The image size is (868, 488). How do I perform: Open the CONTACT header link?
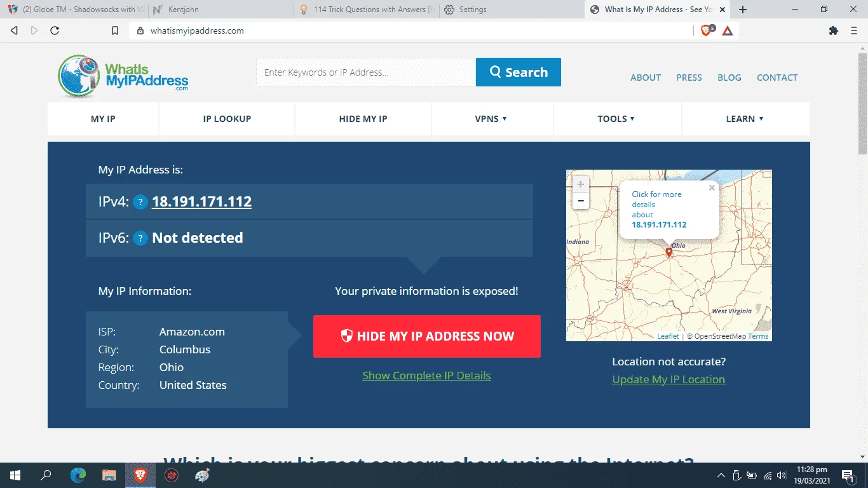[777, 78]
